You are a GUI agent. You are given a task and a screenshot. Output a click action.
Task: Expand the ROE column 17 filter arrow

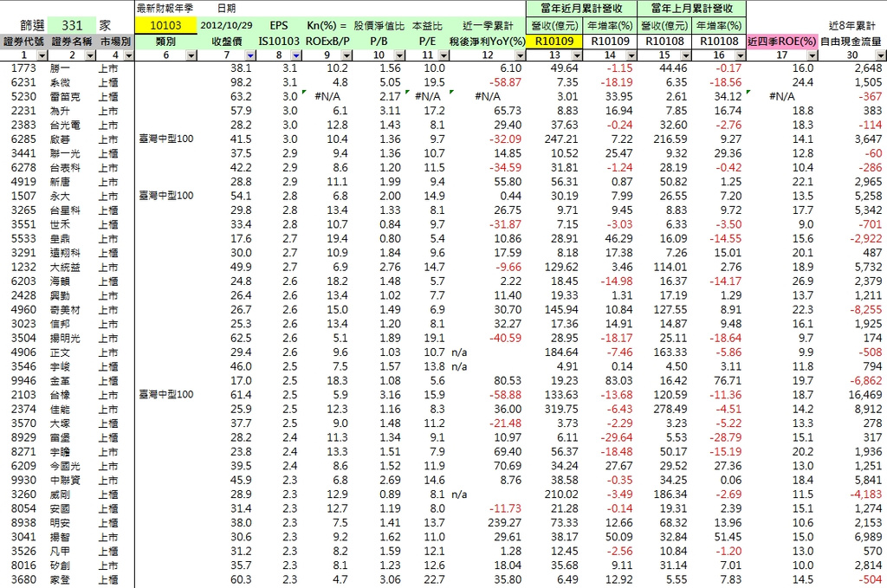click(813, 55)
